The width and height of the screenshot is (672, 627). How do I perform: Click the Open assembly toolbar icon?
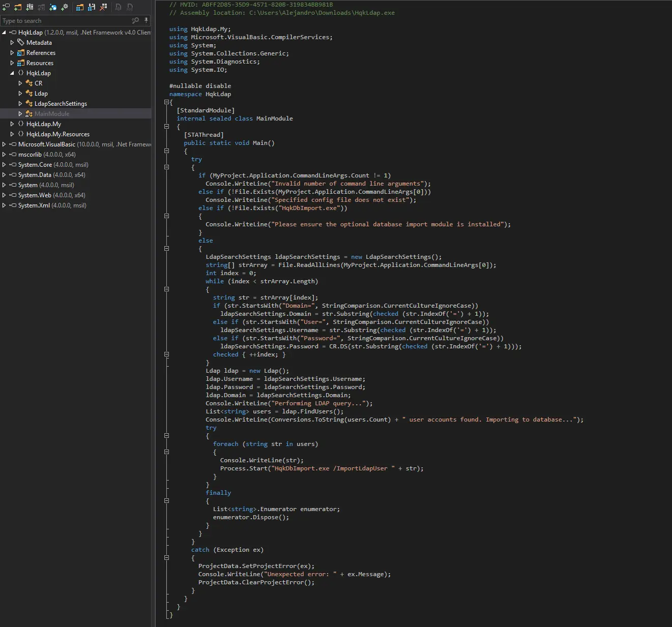pos(6,7)
